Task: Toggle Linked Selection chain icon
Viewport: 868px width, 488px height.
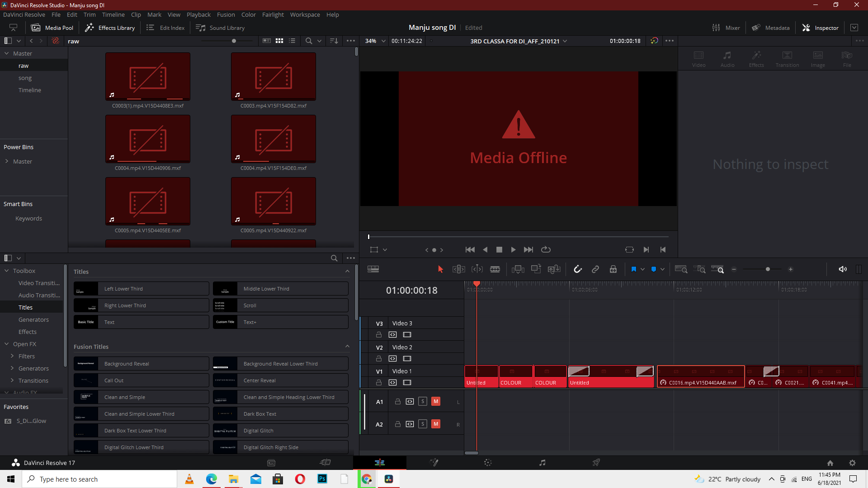Action: [595, 269]
